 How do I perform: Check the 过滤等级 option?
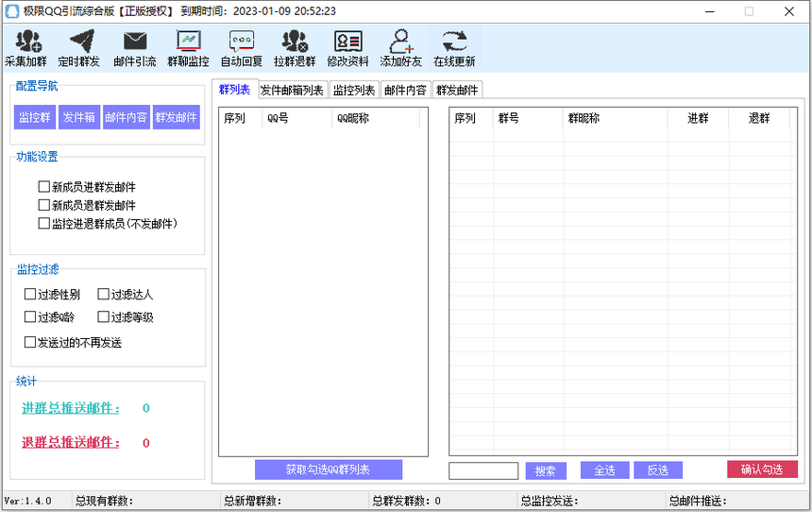(104, 316)
